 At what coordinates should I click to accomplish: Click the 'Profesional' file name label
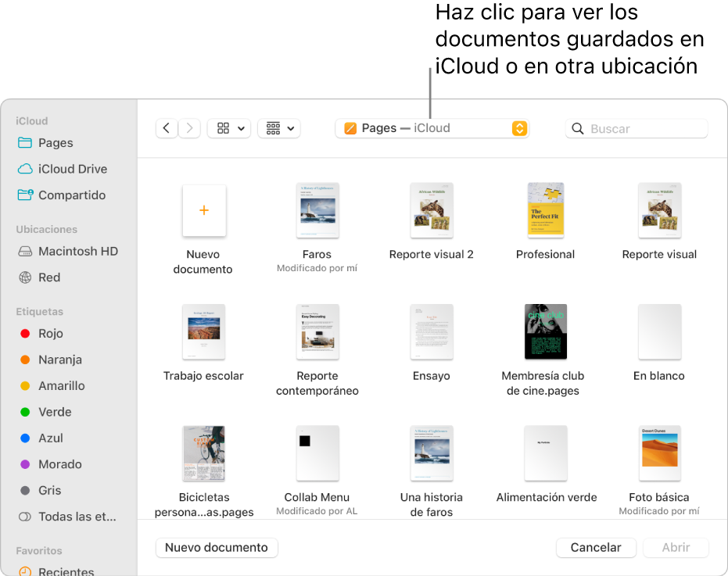click(546, 254)
